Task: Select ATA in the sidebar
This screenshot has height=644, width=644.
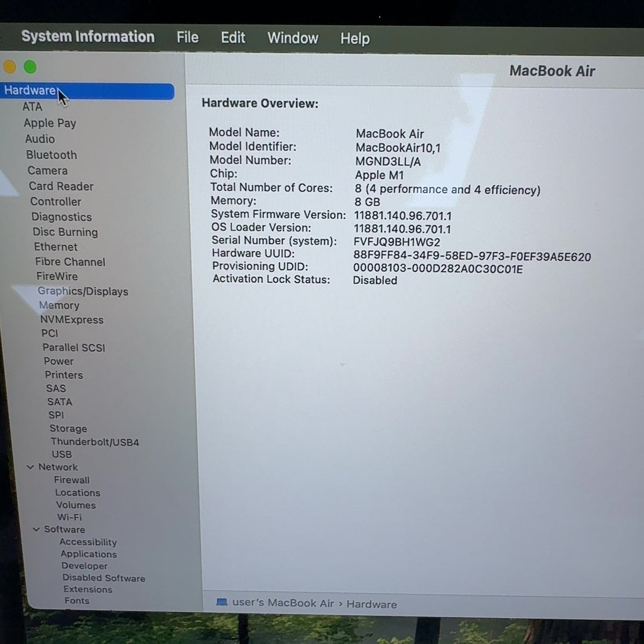Action: (32, 107)
